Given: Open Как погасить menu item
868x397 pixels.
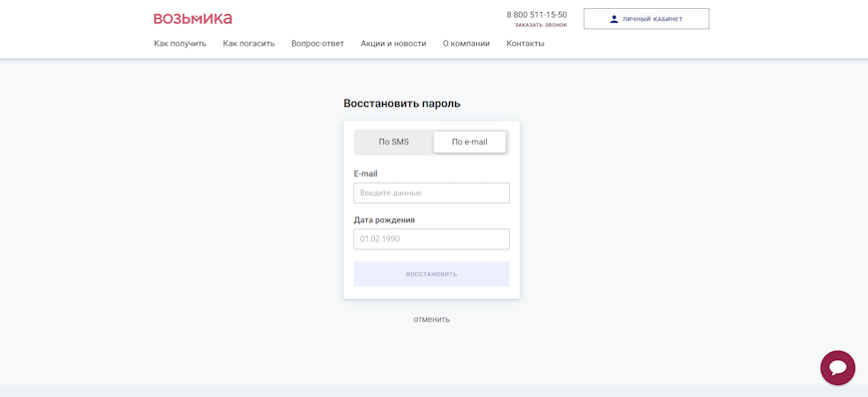Looking at the screenshot, I should click(248, 44).
